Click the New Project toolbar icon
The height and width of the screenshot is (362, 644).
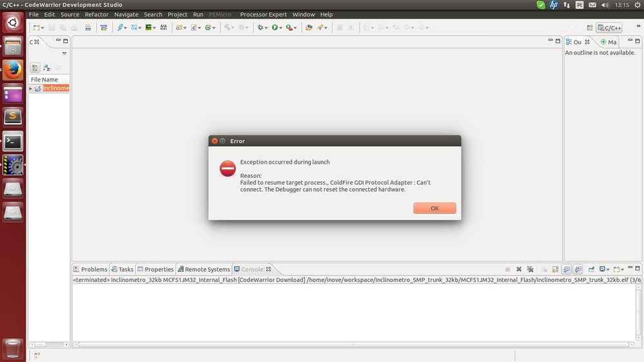(x=179, y=28)
